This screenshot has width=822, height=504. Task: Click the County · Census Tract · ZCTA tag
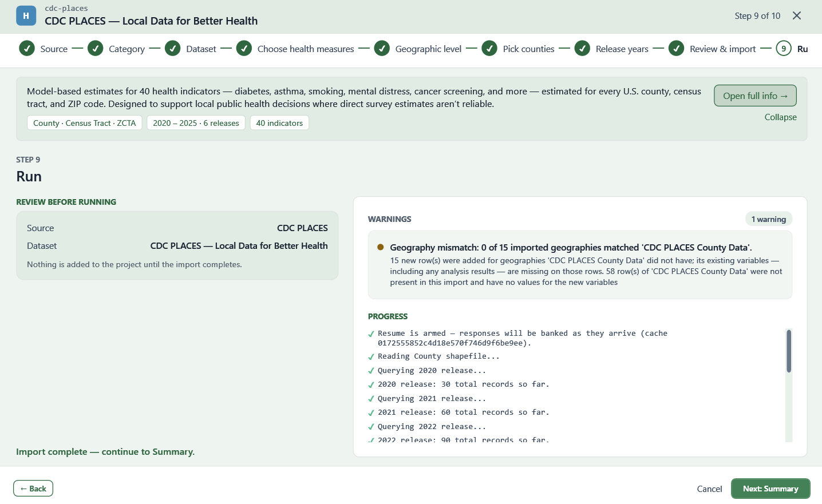85,123
